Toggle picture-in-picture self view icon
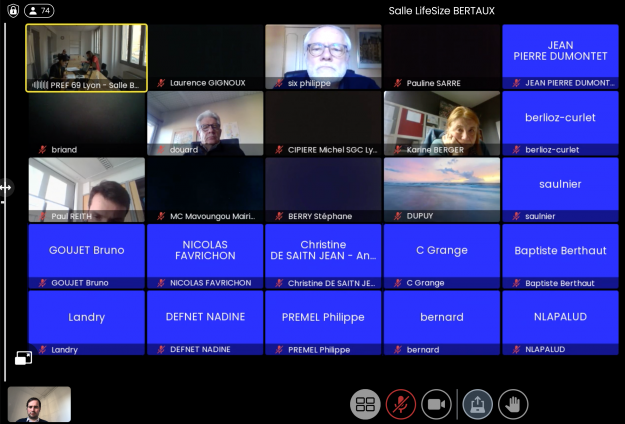 pyautogui.click(x=23, y=357)
